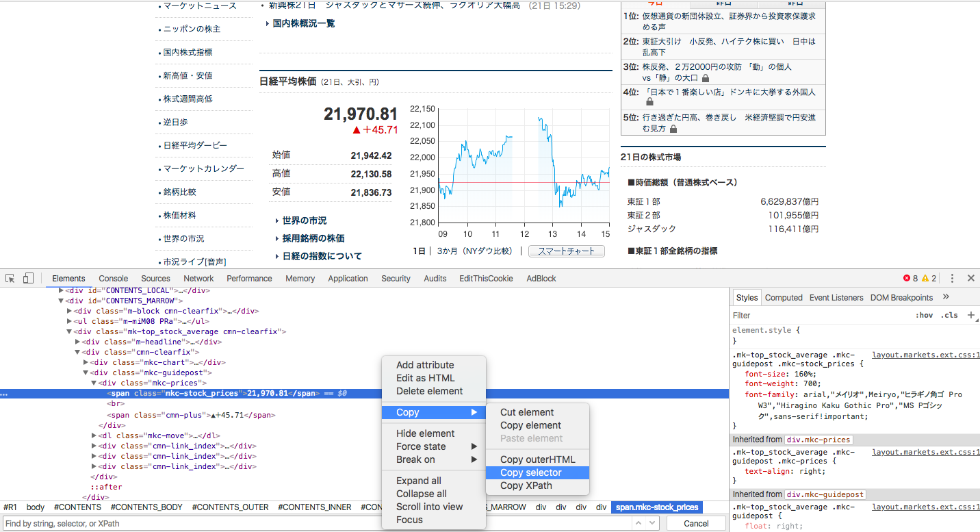Switch to the Computed tab
980x532 pixels.
click(x=784, y=297)
